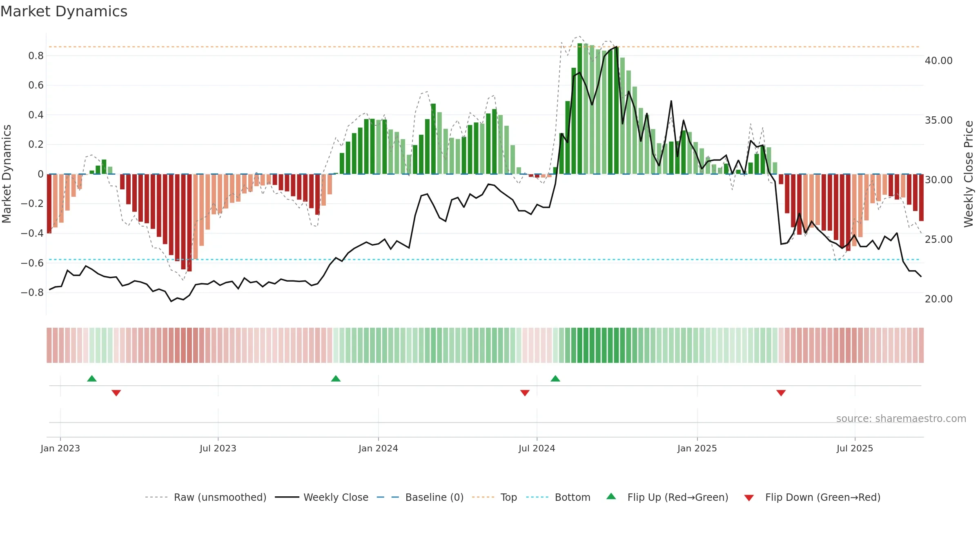The height and width of the screenshot is (551, 980).
Task: Click the Jul 2023 axis label
Action: [x=218, y=448]
